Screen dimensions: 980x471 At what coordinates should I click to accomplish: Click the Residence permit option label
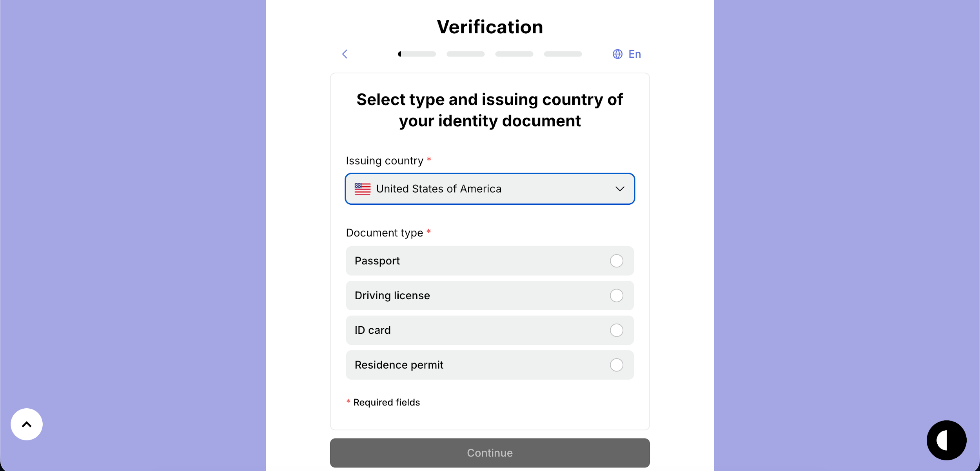(x=399, y=365)
